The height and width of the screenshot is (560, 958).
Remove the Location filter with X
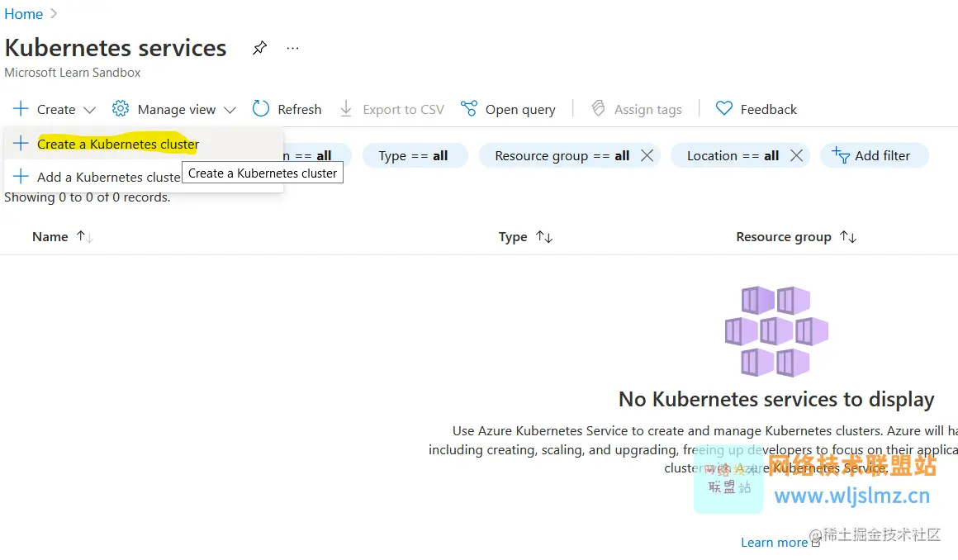pyautogui.click(x=796, y=156)
